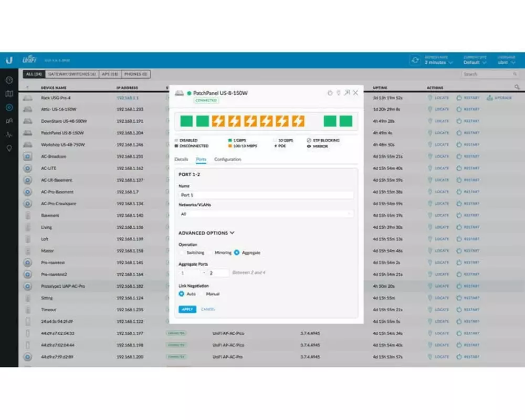This screenshot has height=420, width=525.
Task: Choose Auto link negotiation
Action: 182,293
